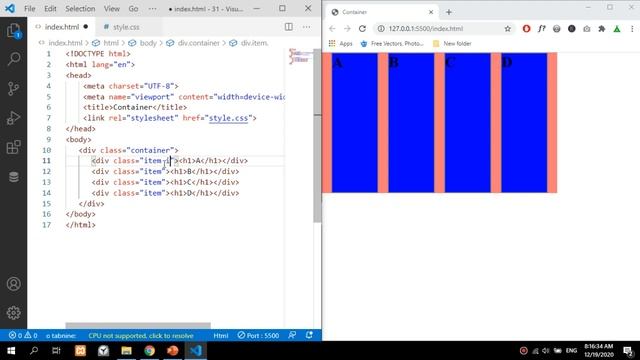The height and width of the screenshot is (360, 640).
Task: Open the View menu
Action: click(x=111, y=9)
